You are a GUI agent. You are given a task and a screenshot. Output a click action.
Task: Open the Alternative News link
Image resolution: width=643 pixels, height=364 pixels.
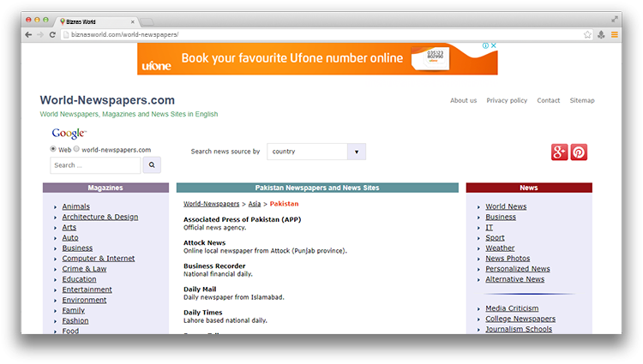coord(514,279)
